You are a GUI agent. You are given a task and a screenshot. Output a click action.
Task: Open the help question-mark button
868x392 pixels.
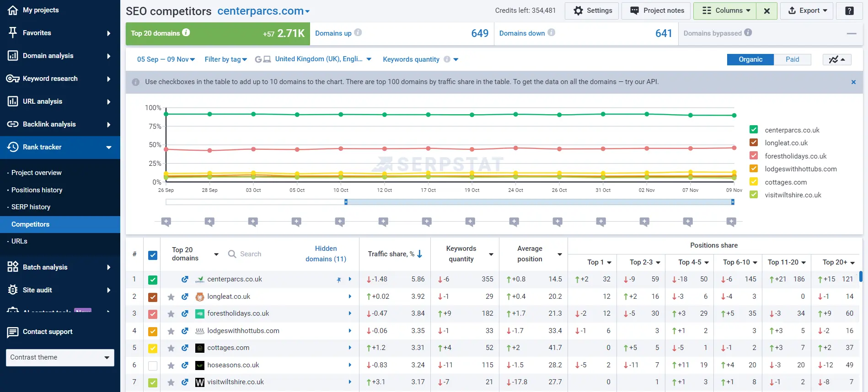[849, 11]
